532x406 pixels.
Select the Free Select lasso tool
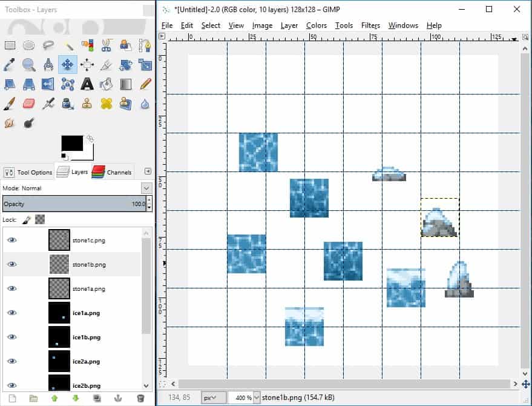[48, 45]
